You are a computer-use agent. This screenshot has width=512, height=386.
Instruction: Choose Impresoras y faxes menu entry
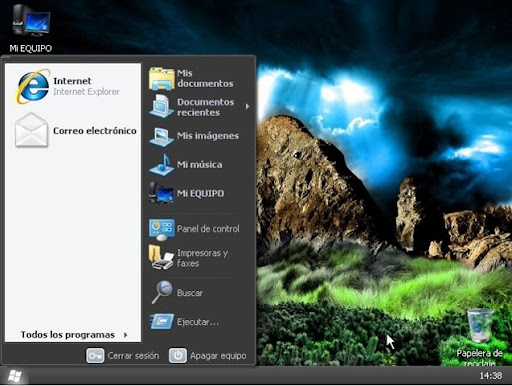(x=199, y=258)
